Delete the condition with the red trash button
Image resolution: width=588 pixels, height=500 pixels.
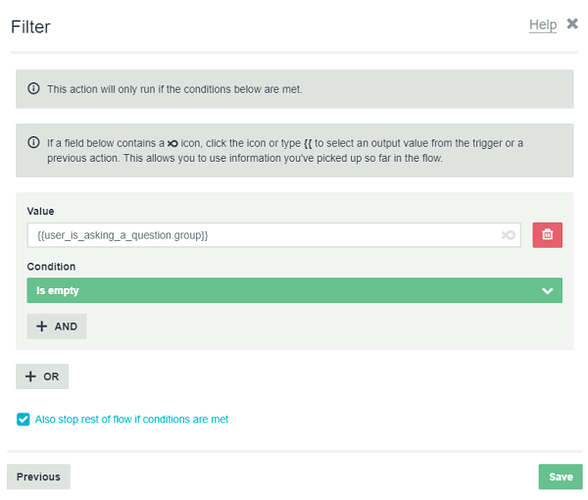(x=547, y=235)
